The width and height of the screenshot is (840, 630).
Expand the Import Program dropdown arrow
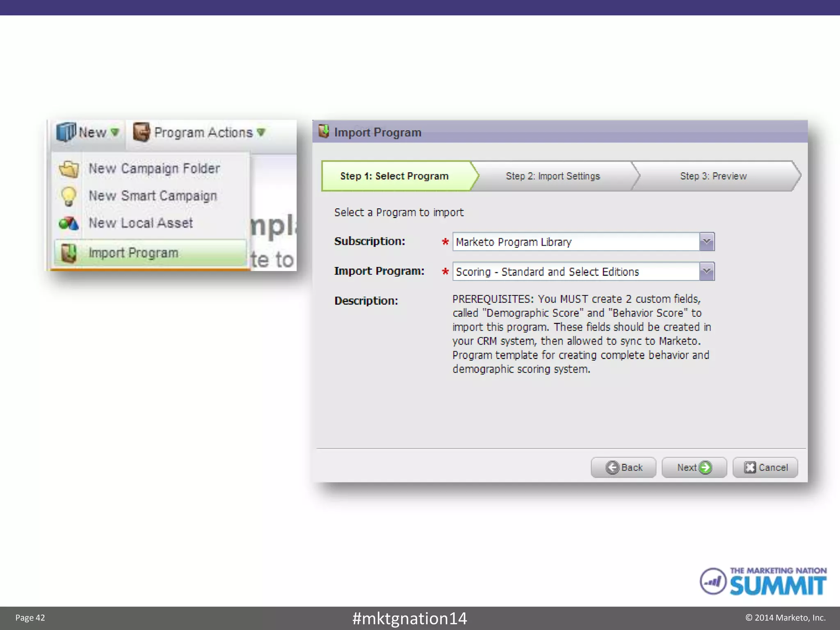(x=707, y=272)
